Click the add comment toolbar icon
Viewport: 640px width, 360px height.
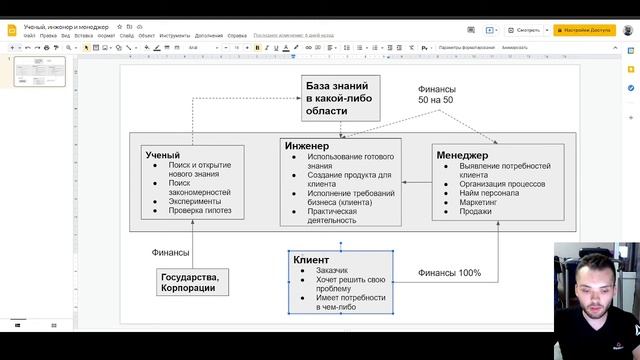coord(318,48)
